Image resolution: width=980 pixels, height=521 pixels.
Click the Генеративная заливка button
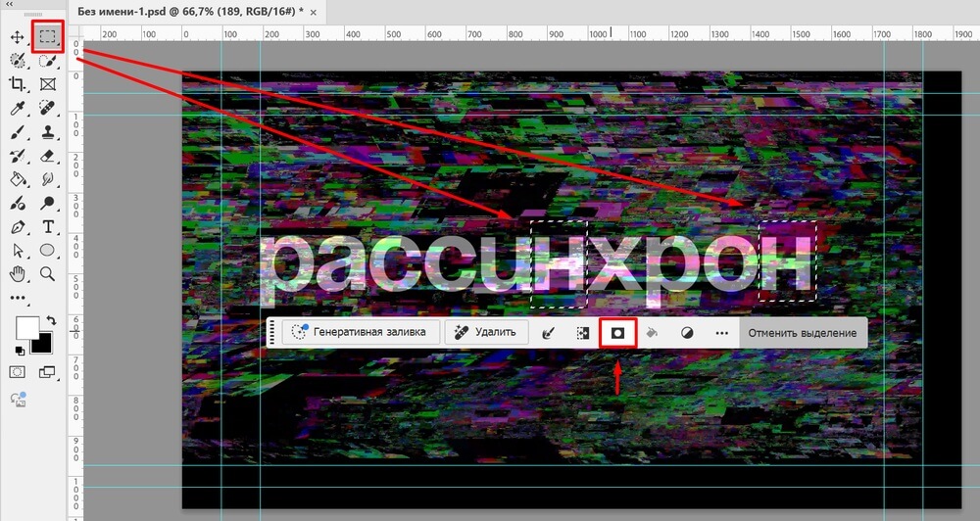tap(359, 332)
